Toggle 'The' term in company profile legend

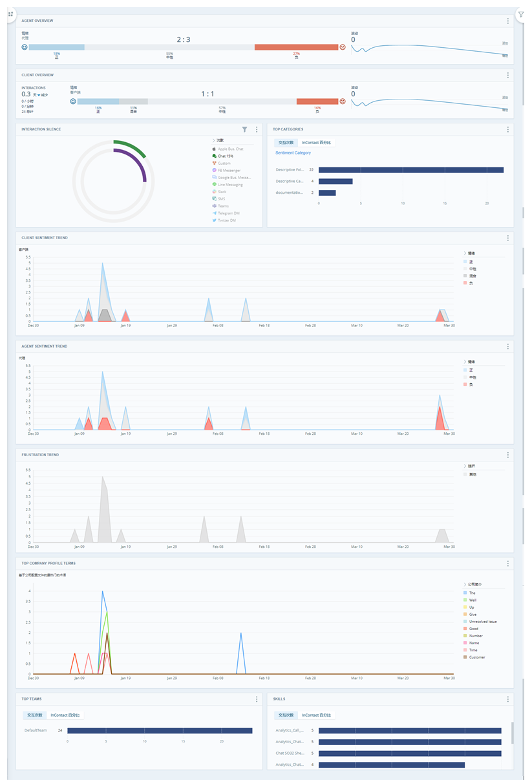click(x=469, y=593)
